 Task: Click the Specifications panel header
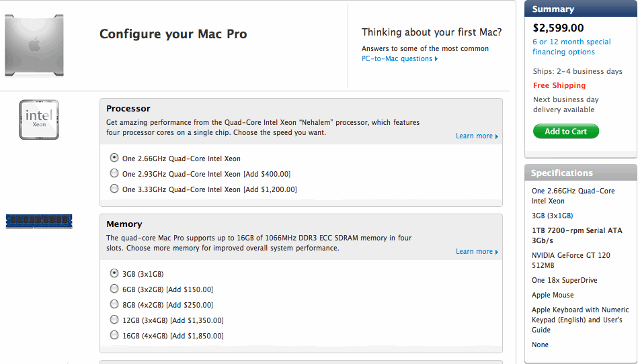581,173
